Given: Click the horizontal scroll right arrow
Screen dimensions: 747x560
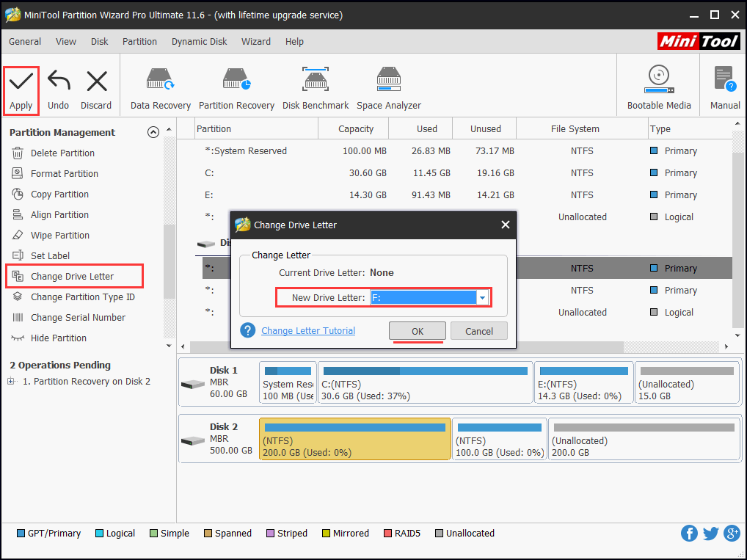Looking at the screenshot, I should click(x=726, y=346).
